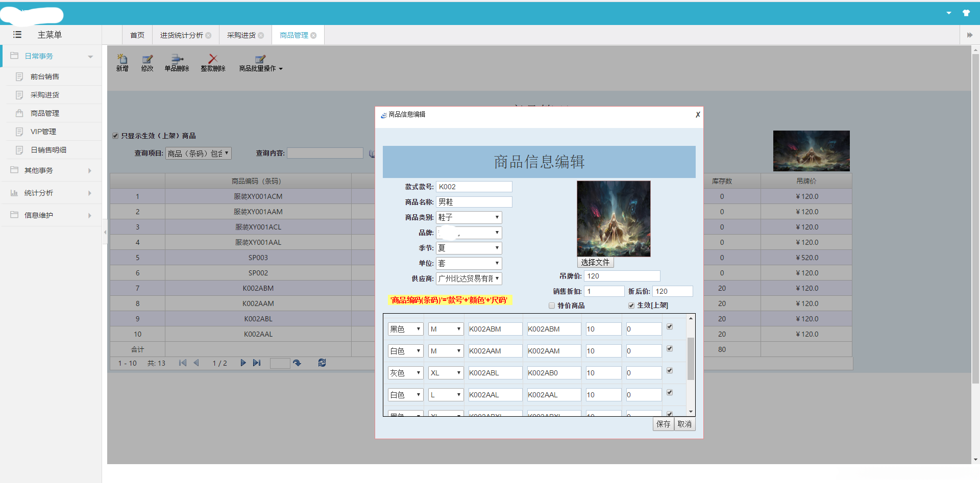Open the 单位 dropdown showing 套
This screenshot has width=980, height=483.
pos(469,263)
